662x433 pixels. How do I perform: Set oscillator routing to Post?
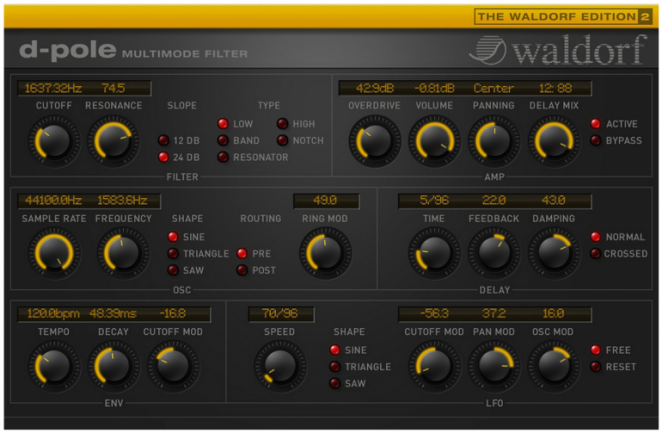tap(242, 270)
